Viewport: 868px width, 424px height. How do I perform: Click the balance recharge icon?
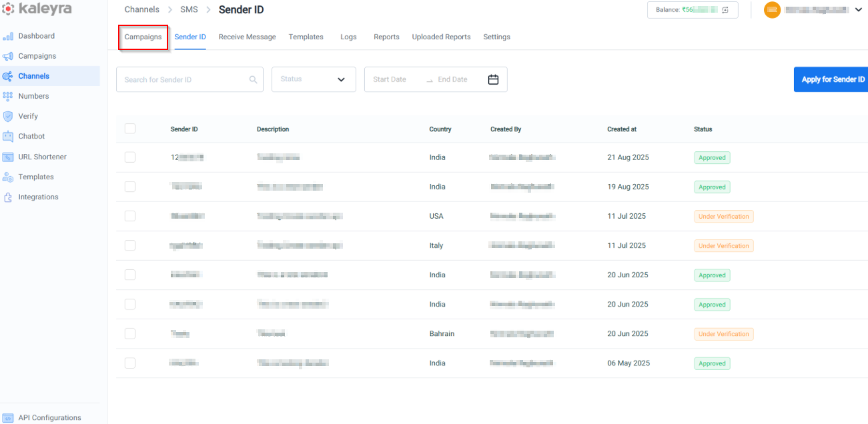click(x=725, y=10)
